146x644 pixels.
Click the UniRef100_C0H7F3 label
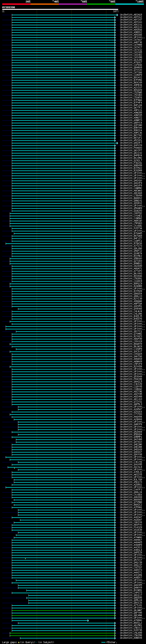131,490
